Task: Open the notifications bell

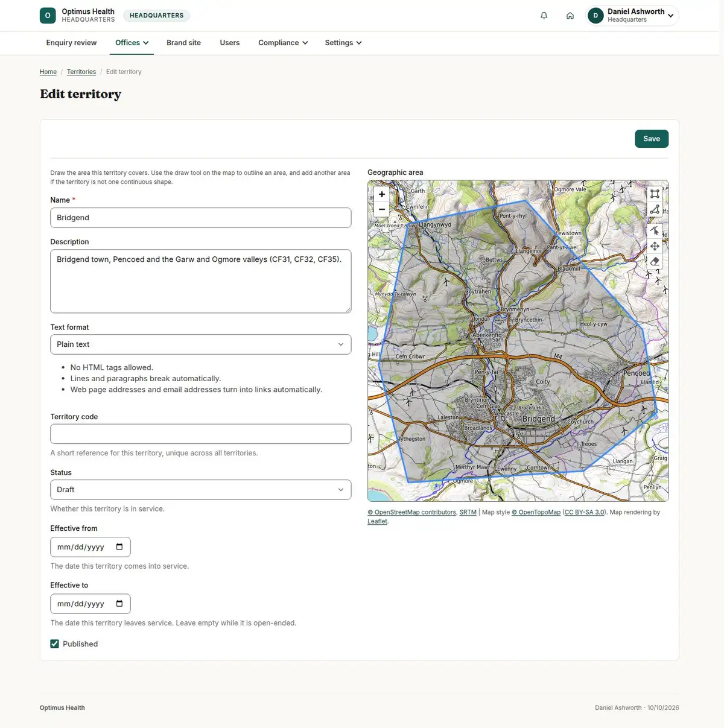Action: 544,16
